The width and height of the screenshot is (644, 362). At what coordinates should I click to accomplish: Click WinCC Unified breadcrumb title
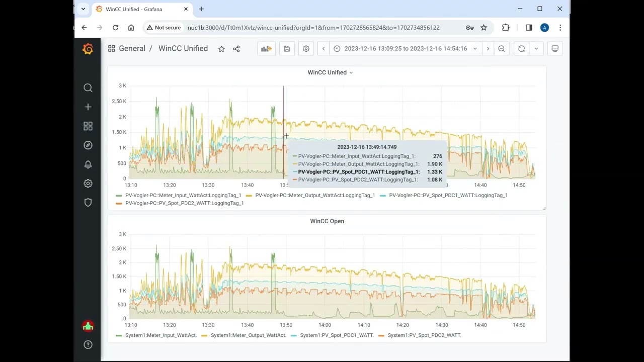pyautogui.click(x=183, y=49)
